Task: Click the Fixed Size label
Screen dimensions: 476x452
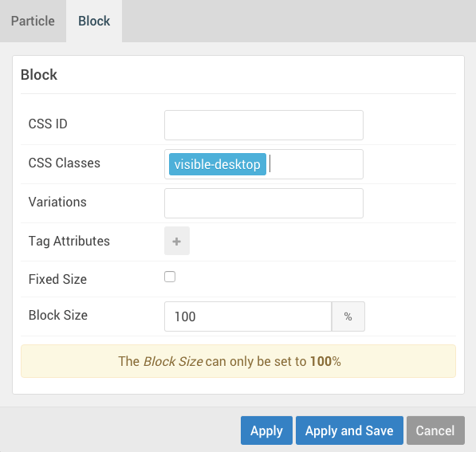Action: click(x=57, y=279)
